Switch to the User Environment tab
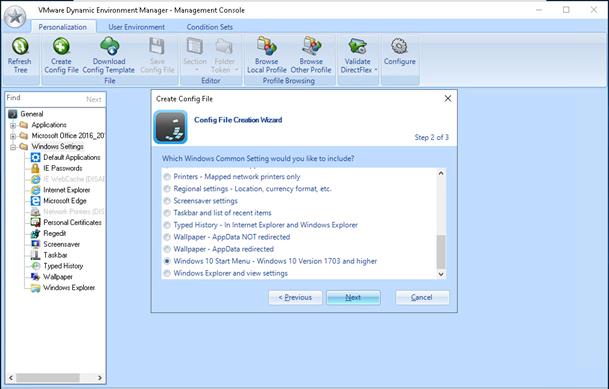This screenshot has height=389, width=609. (136, 27)
